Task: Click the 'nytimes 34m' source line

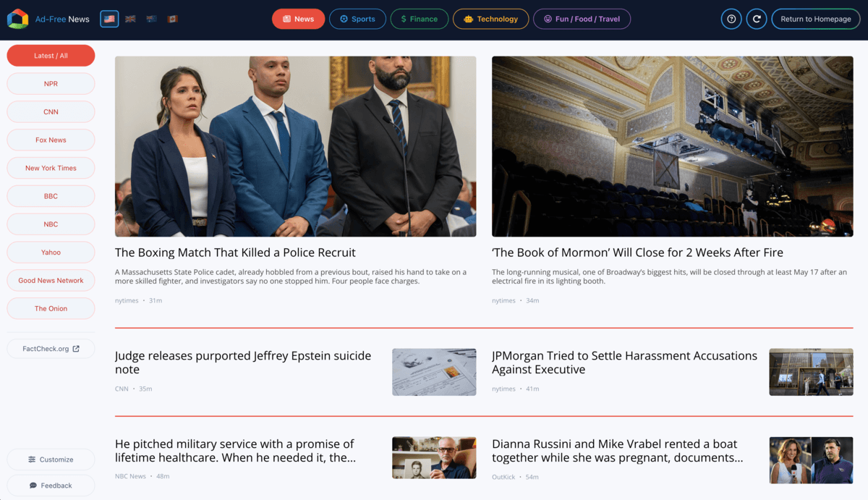Action: coord(515,300)
